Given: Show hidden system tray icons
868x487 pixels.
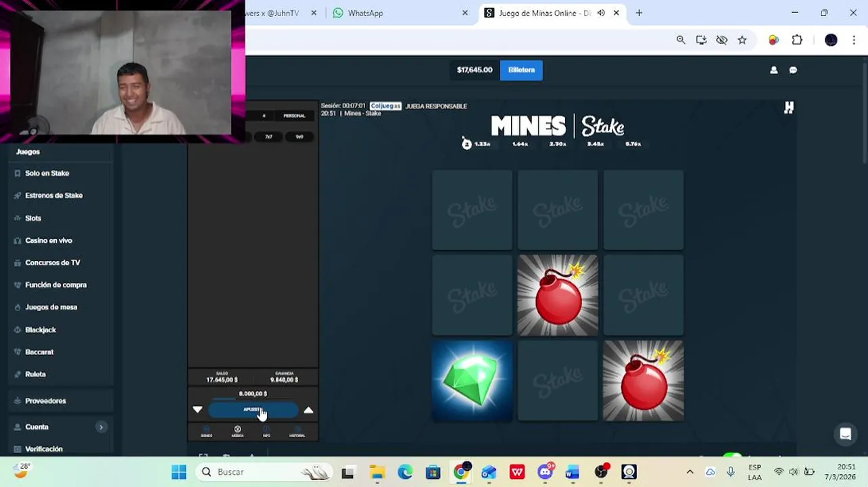Looking at the screenshot, I should [x=690, y=472].
